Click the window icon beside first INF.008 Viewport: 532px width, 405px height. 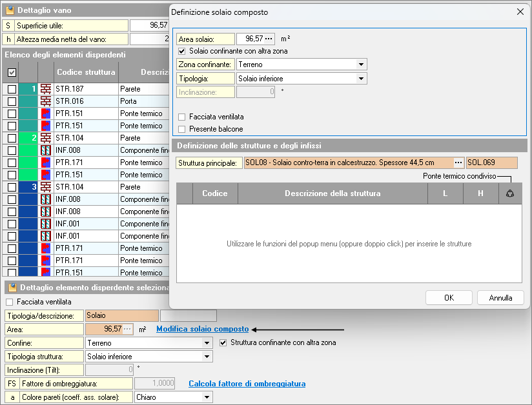[46, 150]
